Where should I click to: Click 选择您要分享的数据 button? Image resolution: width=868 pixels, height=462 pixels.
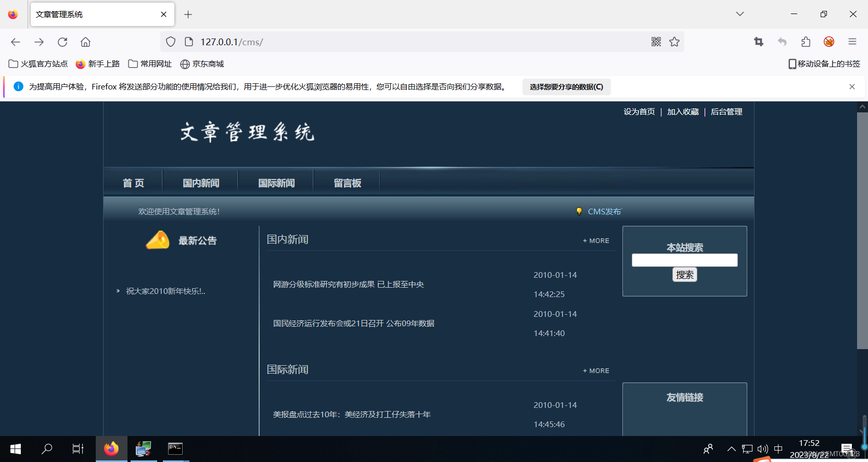(x=566, y=87)
